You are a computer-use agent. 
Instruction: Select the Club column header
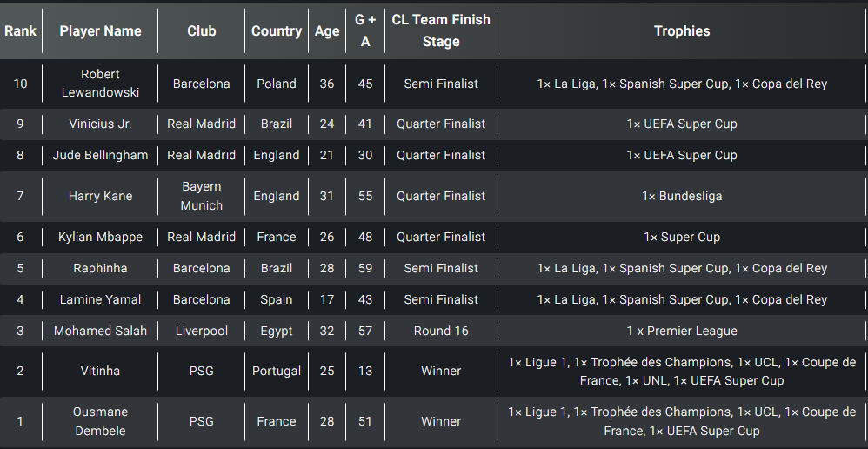202,31
